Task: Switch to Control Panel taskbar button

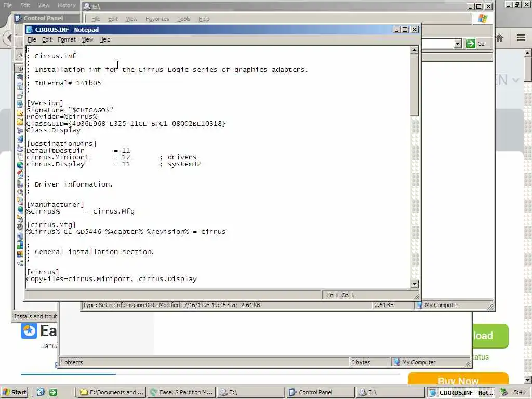Action: 321,392
